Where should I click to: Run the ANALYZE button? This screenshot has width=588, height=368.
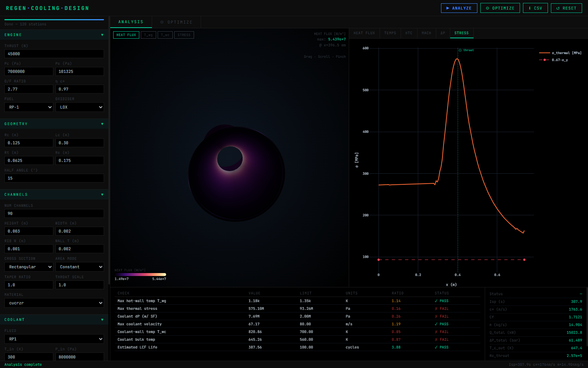tap(459, 8)
